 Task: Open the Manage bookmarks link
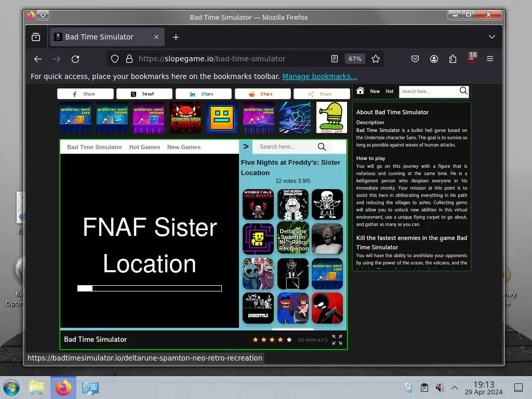pos(320,76)
